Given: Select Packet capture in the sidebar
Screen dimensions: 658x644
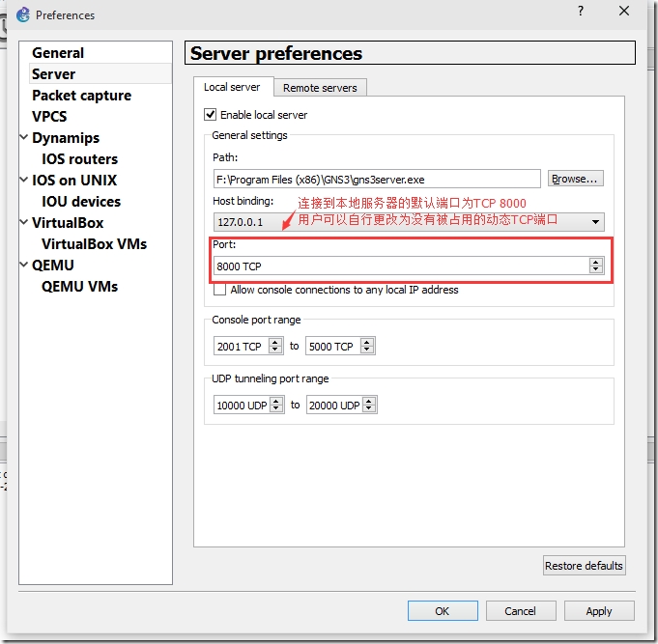Looking at the screenshot, I should (x=82, y=96).
